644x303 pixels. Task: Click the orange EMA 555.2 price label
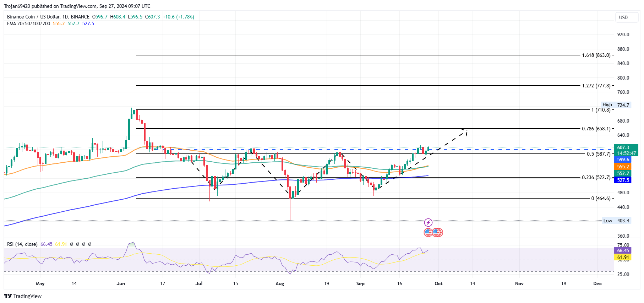(623, 167)
